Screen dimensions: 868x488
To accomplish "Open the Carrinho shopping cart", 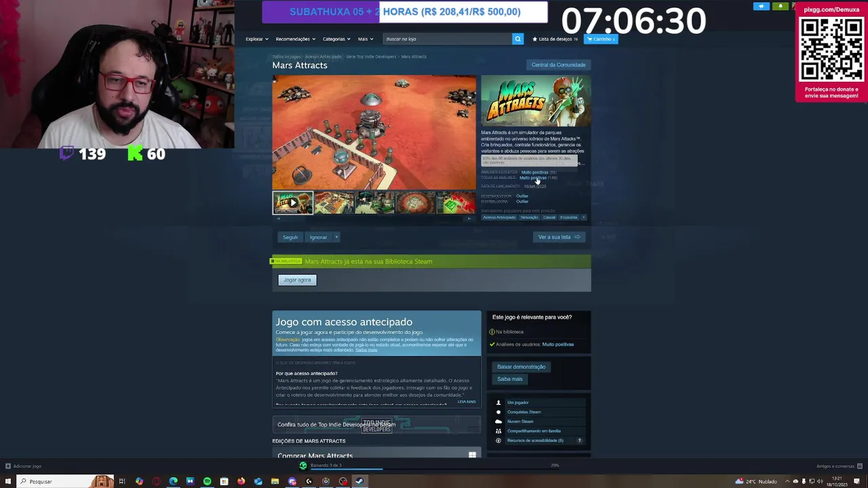I will (601, 39).
